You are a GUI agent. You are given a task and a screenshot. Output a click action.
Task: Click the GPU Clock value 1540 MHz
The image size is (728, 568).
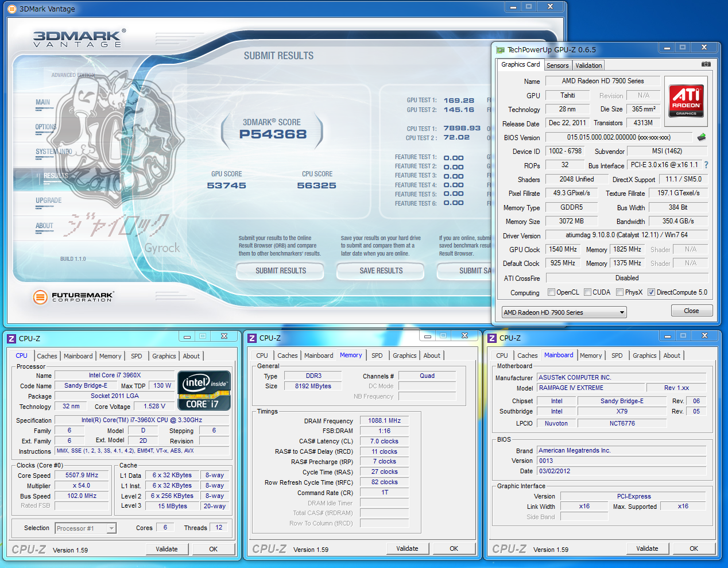pyautogui.click(x=563, y=249)
